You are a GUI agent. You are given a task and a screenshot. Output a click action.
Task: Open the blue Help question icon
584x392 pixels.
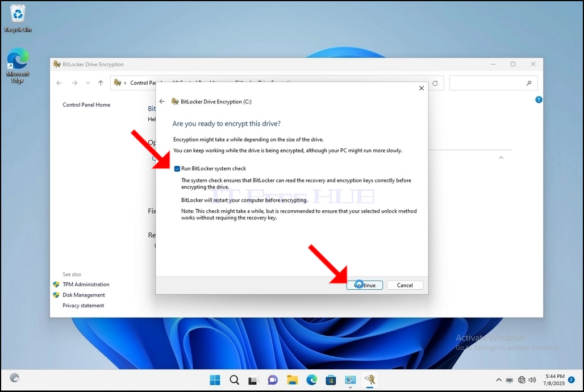pos(539,99)
